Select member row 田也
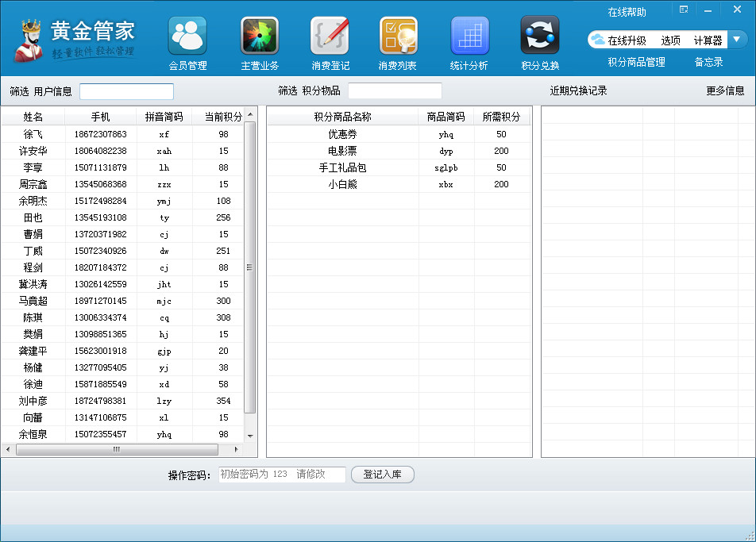This screenshot has width=756, height=542. tap(122, 217)
